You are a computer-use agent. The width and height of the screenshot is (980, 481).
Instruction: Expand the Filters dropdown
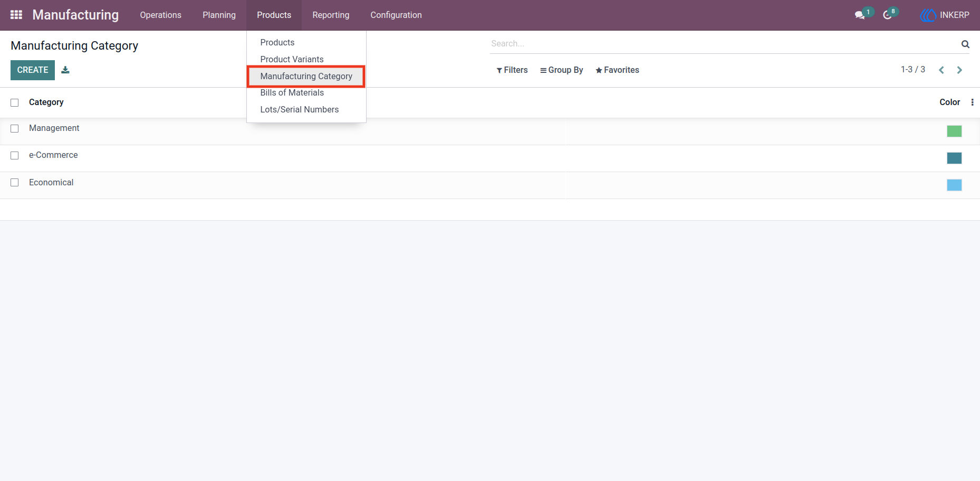[512, 70]
